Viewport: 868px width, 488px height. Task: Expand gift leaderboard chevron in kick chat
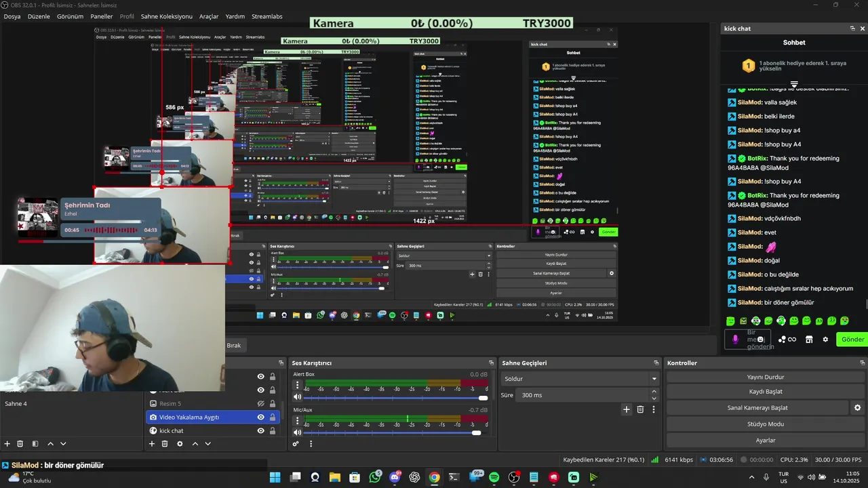794,85
